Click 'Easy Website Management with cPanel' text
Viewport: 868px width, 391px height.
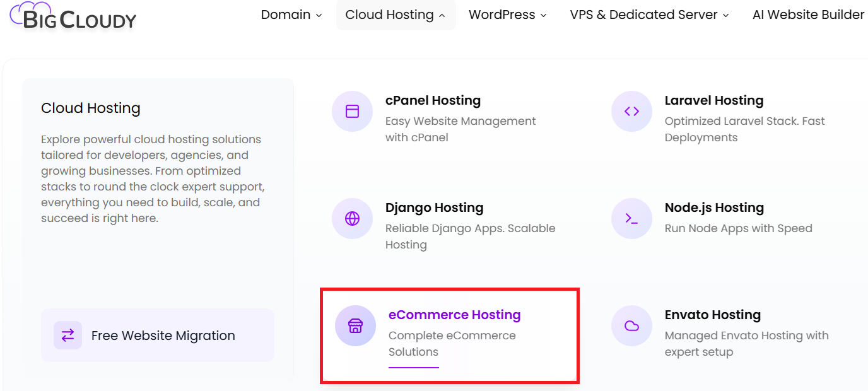click(x=460, y=129)
